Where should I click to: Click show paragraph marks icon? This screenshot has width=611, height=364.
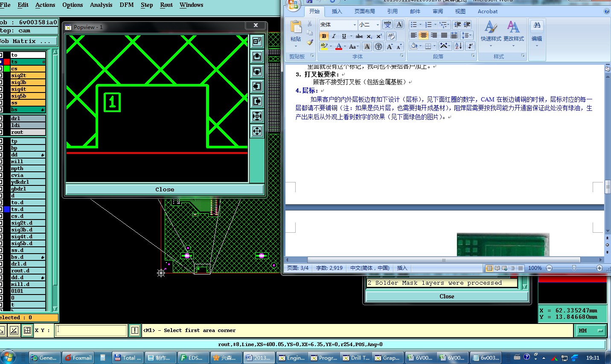tap(470, 46)
